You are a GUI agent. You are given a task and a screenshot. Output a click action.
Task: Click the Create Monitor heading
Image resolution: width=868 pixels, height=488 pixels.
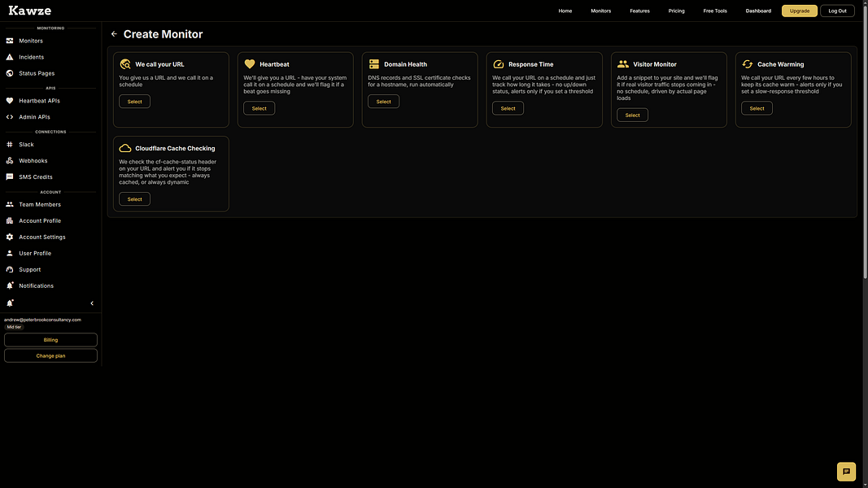[163, 34]
